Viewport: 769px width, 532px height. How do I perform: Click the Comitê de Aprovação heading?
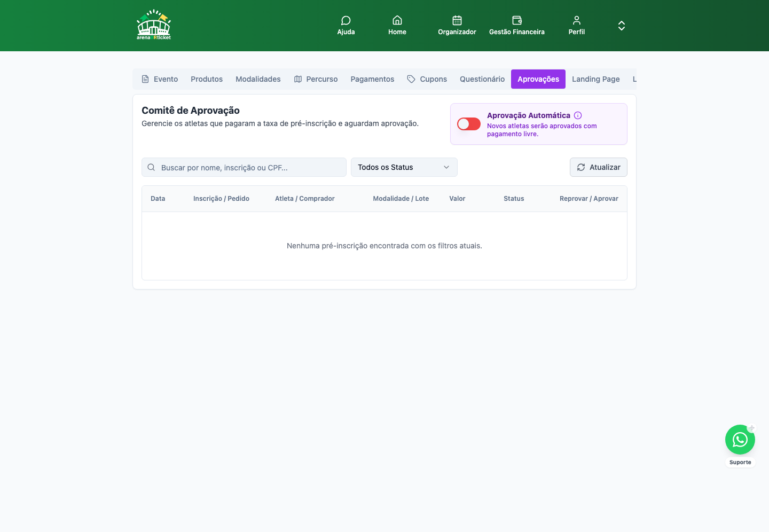[191, 111]
